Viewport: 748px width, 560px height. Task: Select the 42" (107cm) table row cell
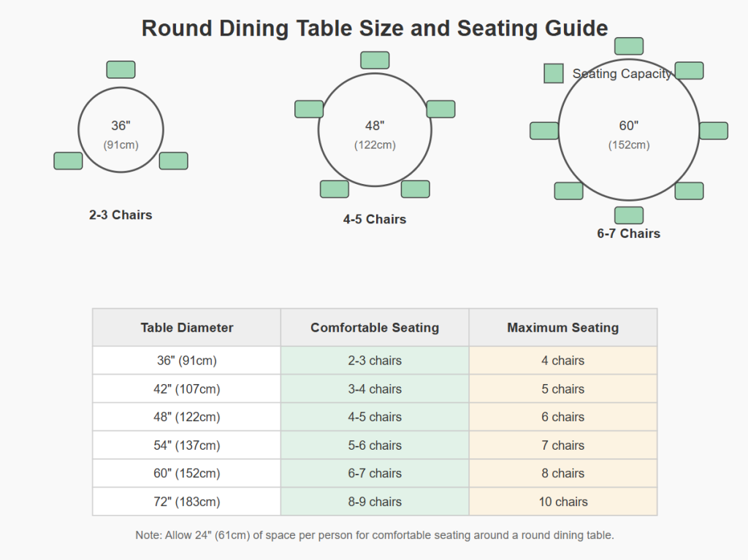pyautogui.click(x=187, y=389)
